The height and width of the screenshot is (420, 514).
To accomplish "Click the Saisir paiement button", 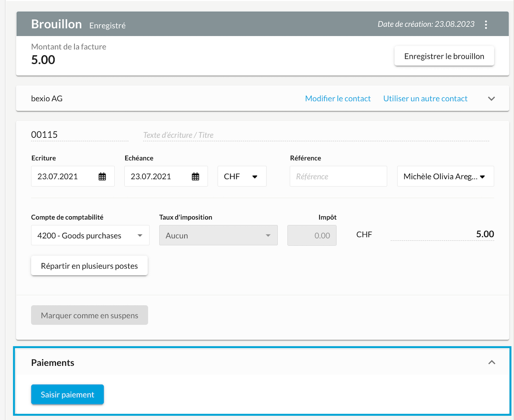I will 68,395.
